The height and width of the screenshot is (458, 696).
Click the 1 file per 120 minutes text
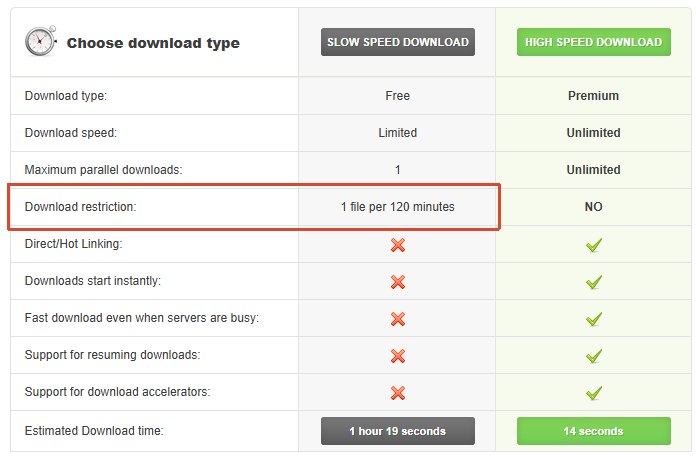pos(398,207)
